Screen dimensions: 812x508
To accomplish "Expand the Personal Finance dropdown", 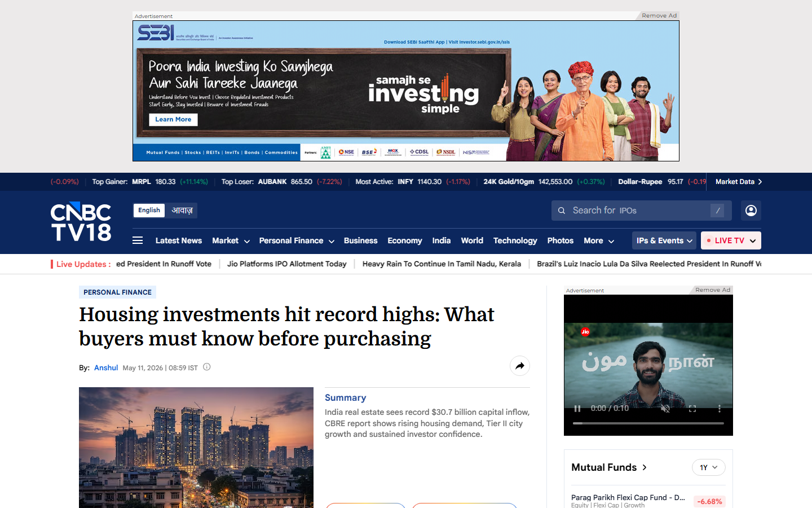I will pyautogui.click(x=297, y=240).
